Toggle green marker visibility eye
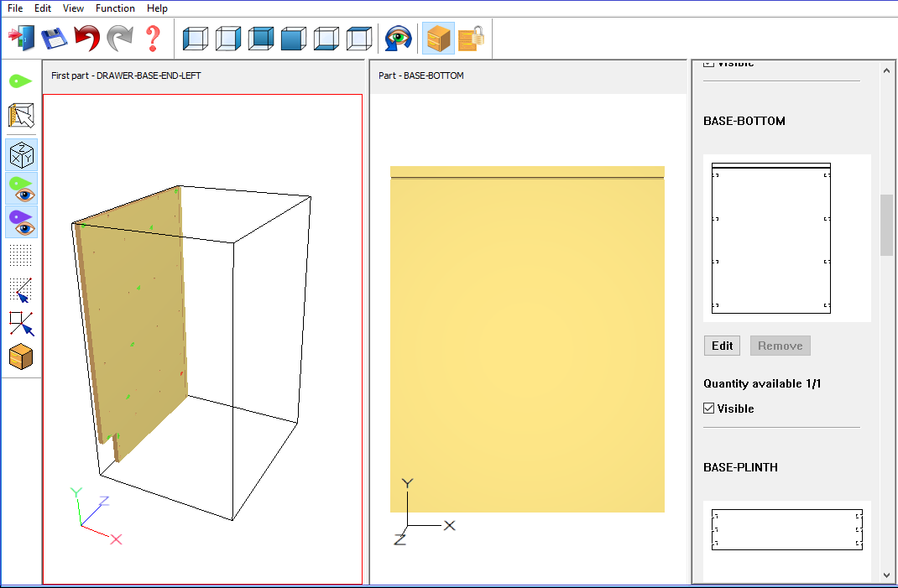This screenshot has height=588, width=898. click(22, 189)
